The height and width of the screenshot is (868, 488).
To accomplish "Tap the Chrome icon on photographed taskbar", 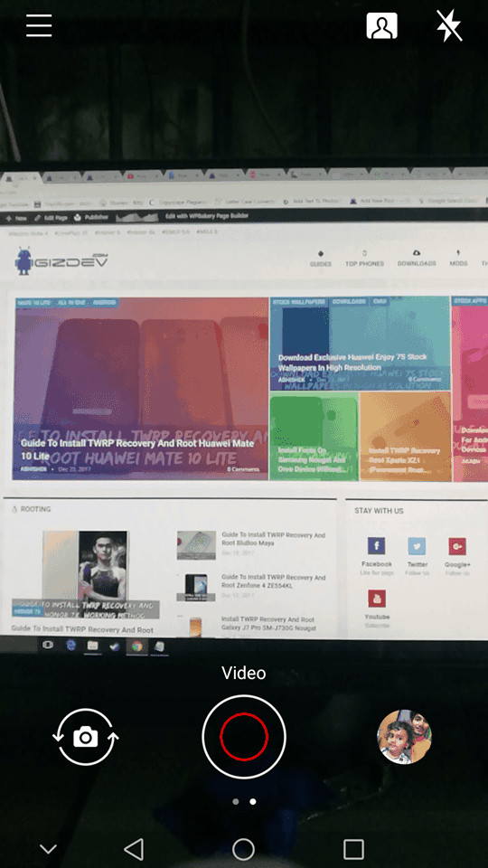I will [136, 646].
